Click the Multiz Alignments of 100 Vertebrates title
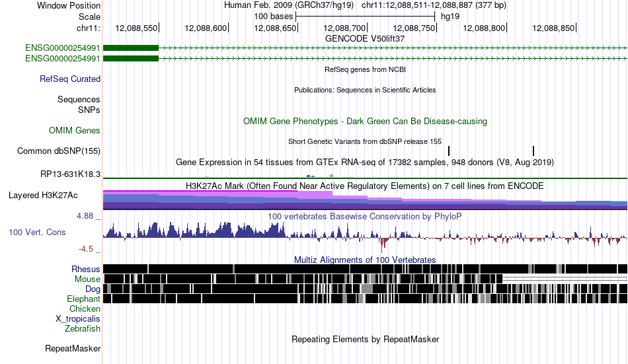 365,260
